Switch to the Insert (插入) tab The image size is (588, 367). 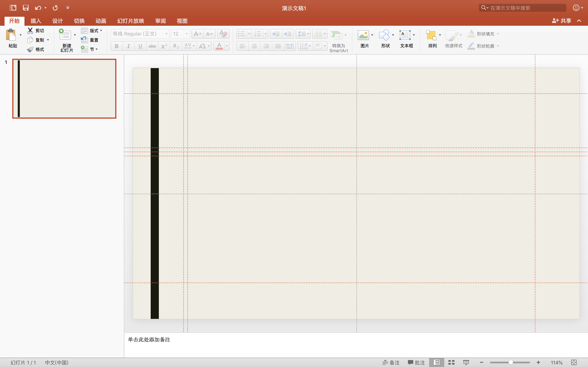[x=36, y=21]
